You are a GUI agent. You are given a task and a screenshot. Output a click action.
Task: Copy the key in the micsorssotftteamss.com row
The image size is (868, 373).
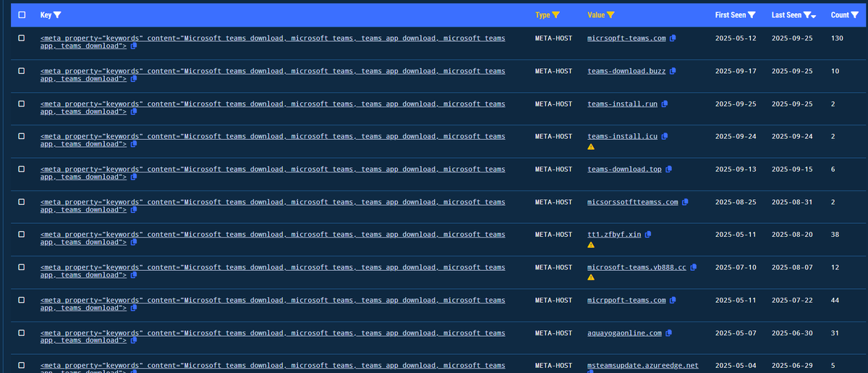134,209
